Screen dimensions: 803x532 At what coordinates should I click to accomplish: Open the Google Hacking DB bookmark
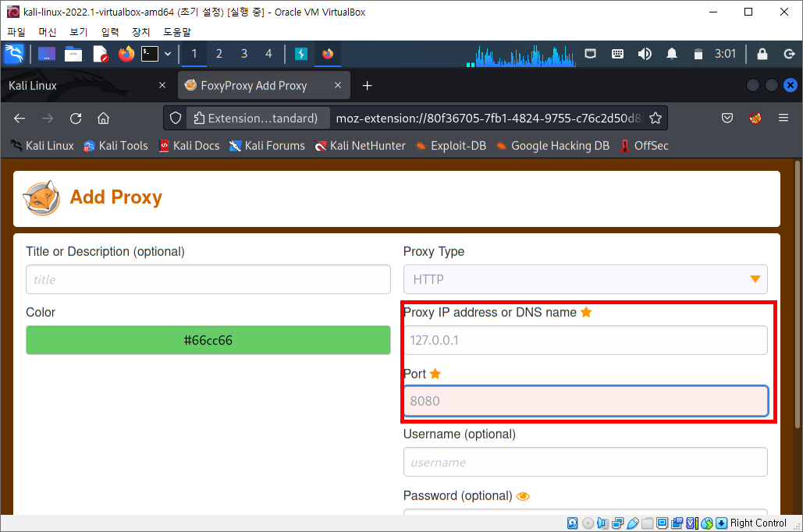(553, 146)
